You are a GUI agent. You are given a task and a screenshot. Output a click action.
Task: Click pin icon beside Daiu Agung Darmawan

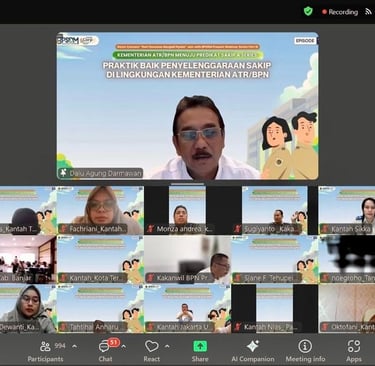click(63, 173)
